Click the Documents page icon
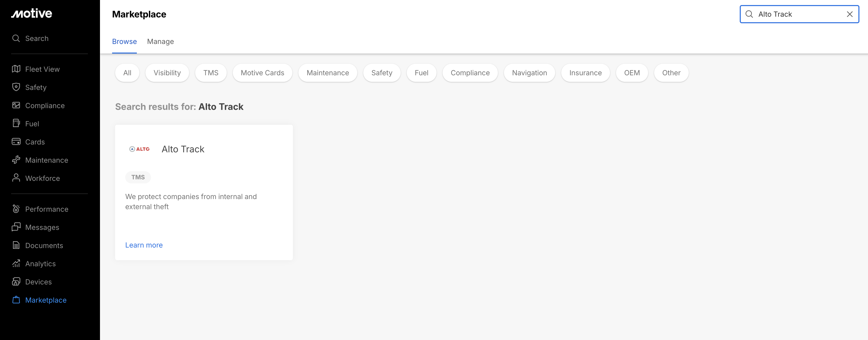This screenshot has height=340, width=868. 16,245
